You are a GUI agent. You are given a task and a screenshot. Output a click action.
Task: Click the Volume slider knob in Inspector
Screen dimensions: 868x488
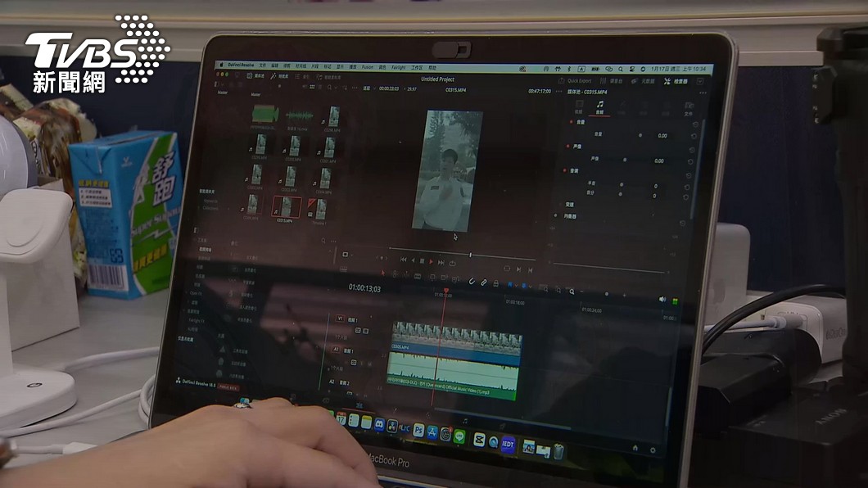point(640,135)
